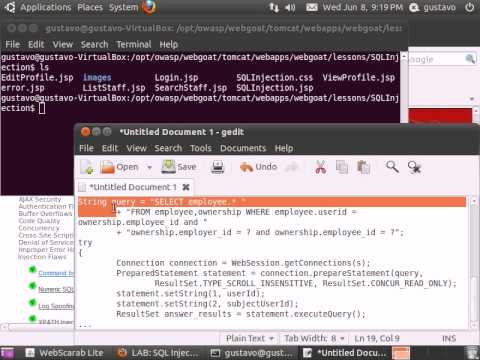480x360 pixels.
Task: Click the gedit editor vertical scrollbar
Action: point(474,263)
